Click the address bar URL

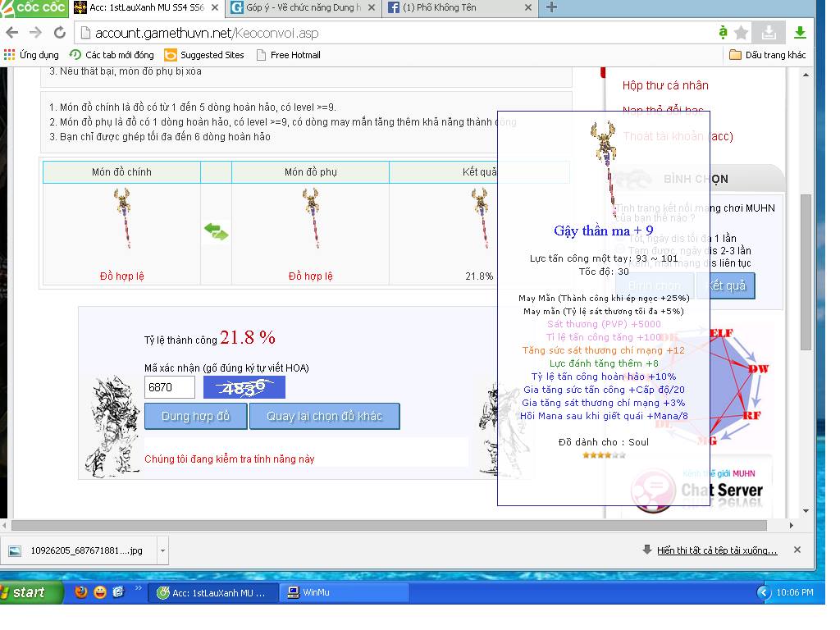point(207,33)
